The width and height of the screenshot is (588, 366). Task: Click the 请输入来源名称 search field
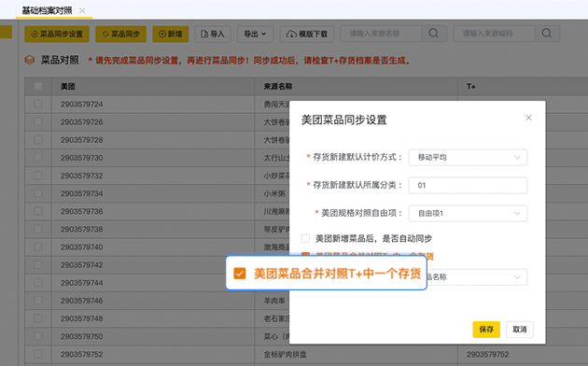click(382, 34)
